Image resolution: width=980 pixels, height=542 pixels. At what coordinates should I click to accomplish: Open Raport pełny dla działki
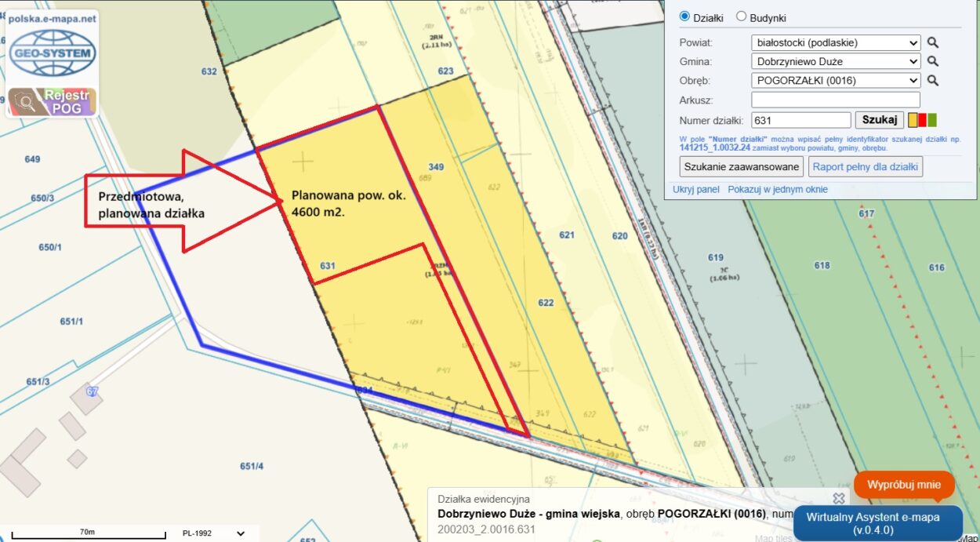pyautogui.click(x=866, y=166)
